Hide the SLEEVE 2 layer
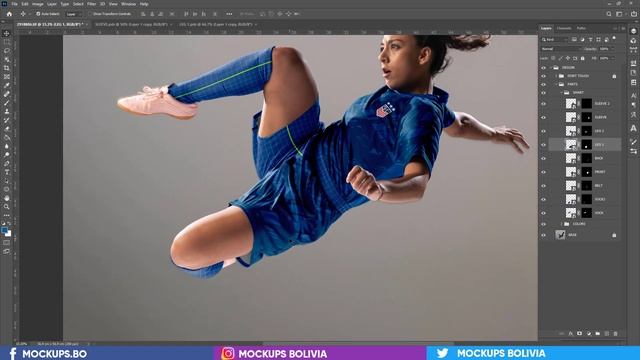Screen dimensions: 640x360 pyautogui.click(x=543, y=104)
